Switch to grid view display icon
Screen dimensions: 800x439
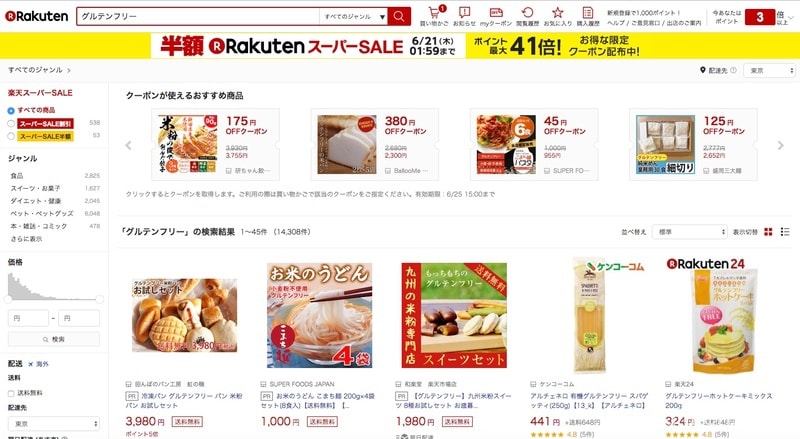[x=768, y=232]
